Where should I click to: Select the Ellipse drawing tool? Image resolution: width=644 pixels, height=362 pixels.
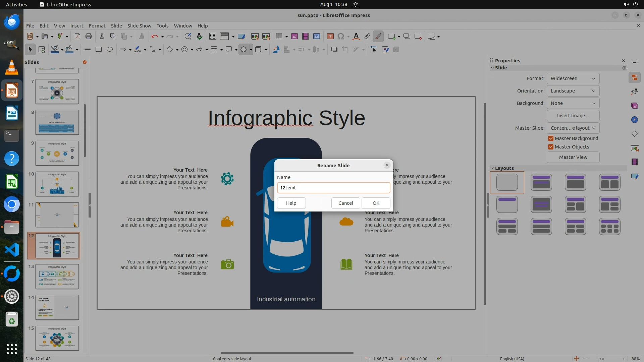109,49
